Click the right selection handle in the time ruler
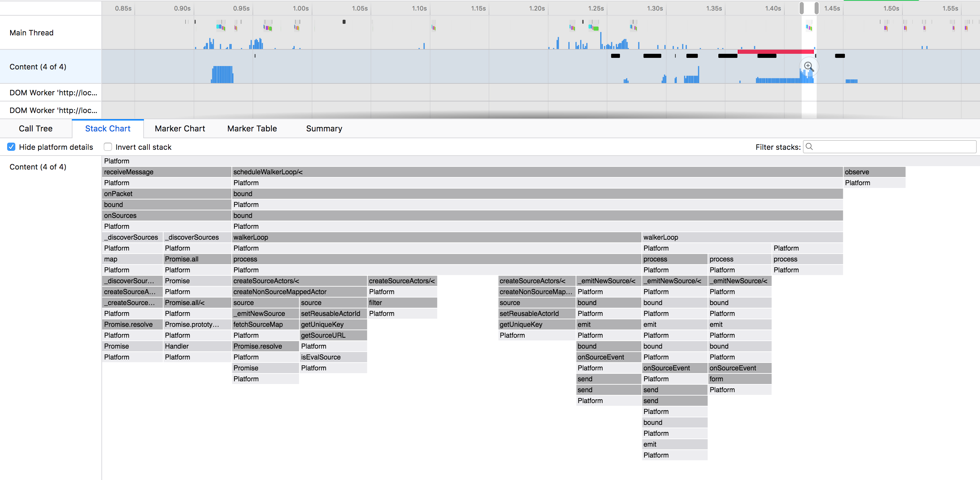The height and width of the screenshot is (480, 980). pos(816,8)
